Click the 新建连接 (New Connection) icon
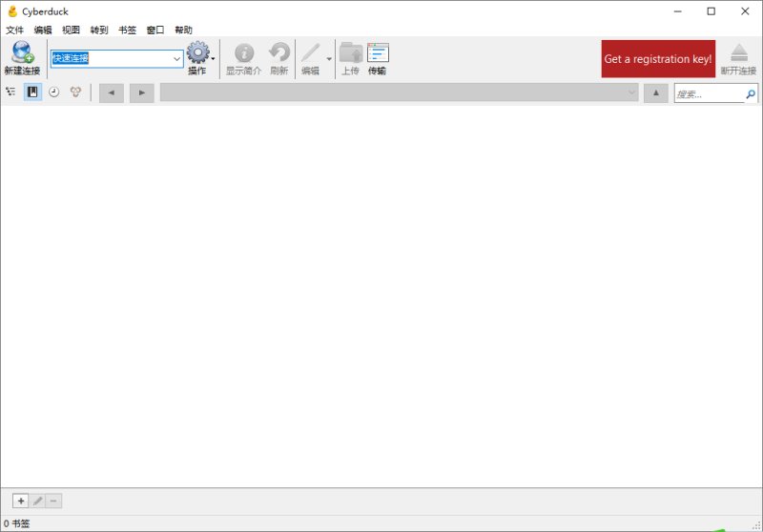Screen dimensions: 763x532 click(22, 52)
